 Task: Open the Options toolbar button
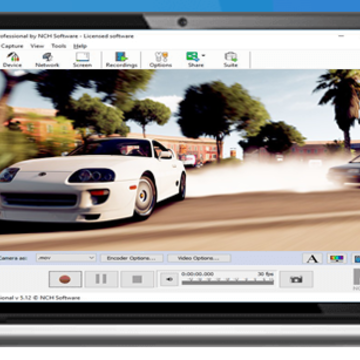click(x=161, y=60)
